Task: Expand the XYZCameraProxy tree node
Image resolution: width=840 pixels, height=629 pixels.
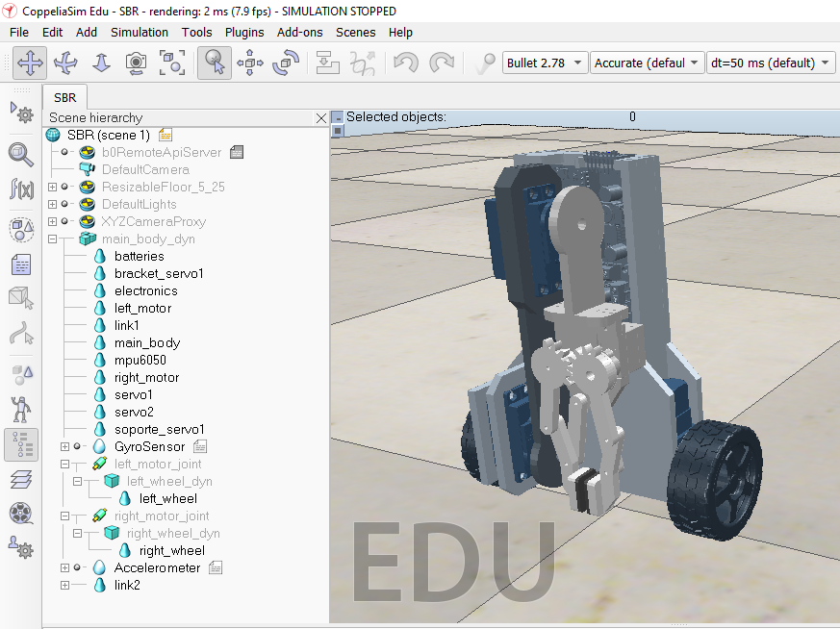Action: (x=52, y=221)
